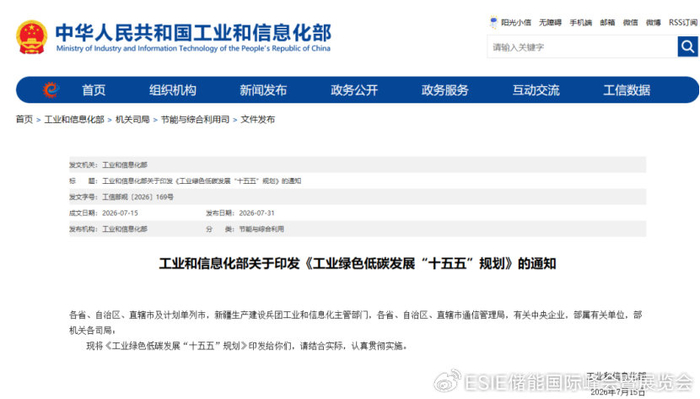Click the 发布日期 2026-07-31 value
The image size is (700, 399).
[257, 213]
